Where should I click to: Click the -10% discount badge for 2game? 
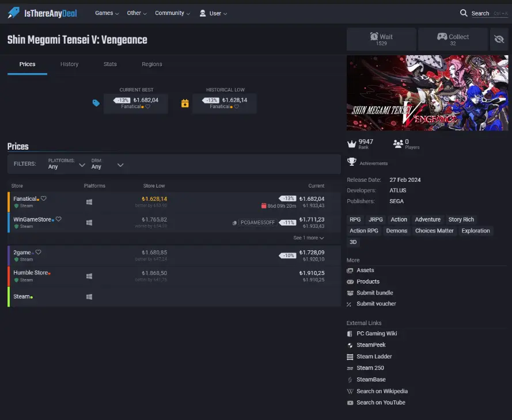tap(287, 255)
